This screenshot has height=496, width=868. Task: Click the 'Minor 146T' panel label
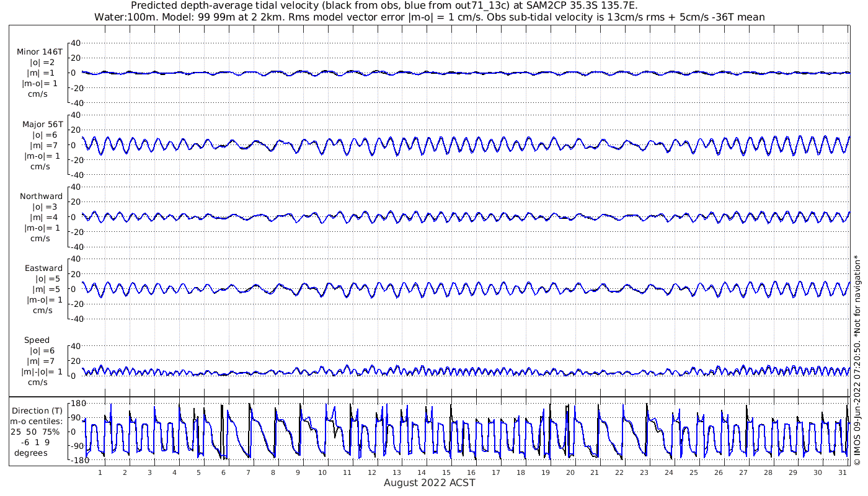40,52
